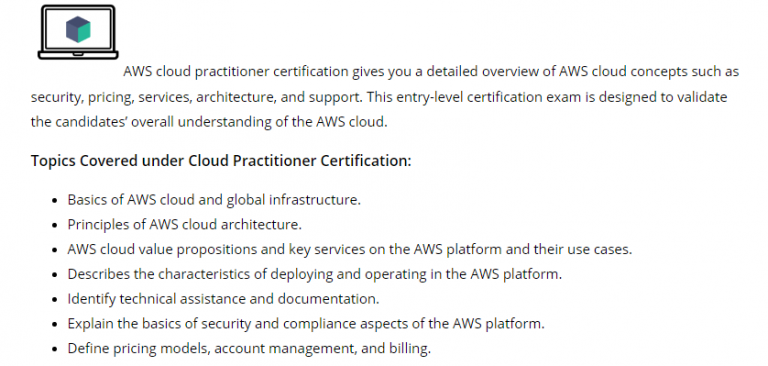Click the 'AWS cloud value propositions' bullet text
This screenshot has width=768, height=366.
(350, 249)
